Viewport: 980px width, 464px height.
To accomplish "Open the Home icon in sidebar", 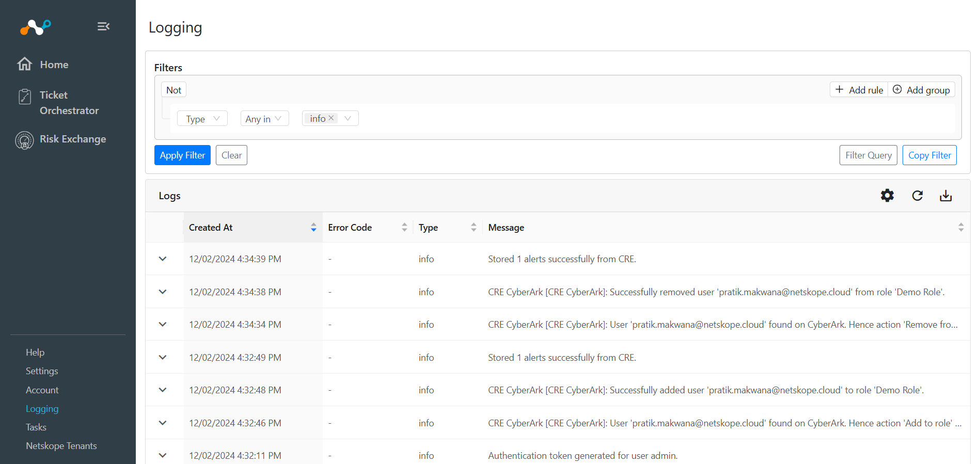I will pyautogui.click(x=24, y=64).
